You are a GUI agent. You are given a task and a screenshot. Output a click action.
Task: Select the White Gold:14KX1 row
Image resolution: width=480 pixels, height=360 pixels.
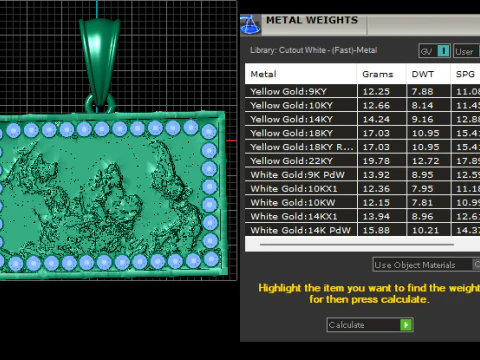(x=362, y=216)
